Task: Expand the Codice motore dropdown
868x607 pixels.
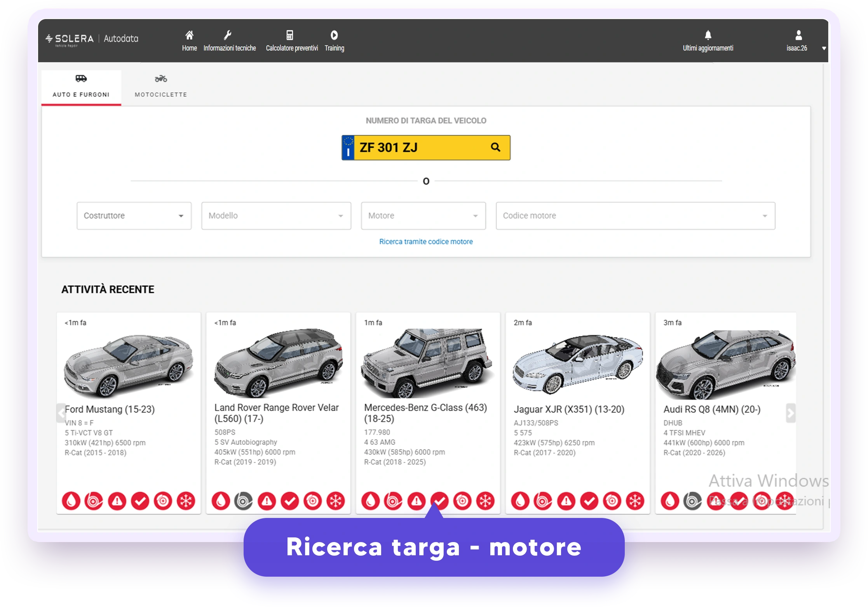Action: pos(635,216)
